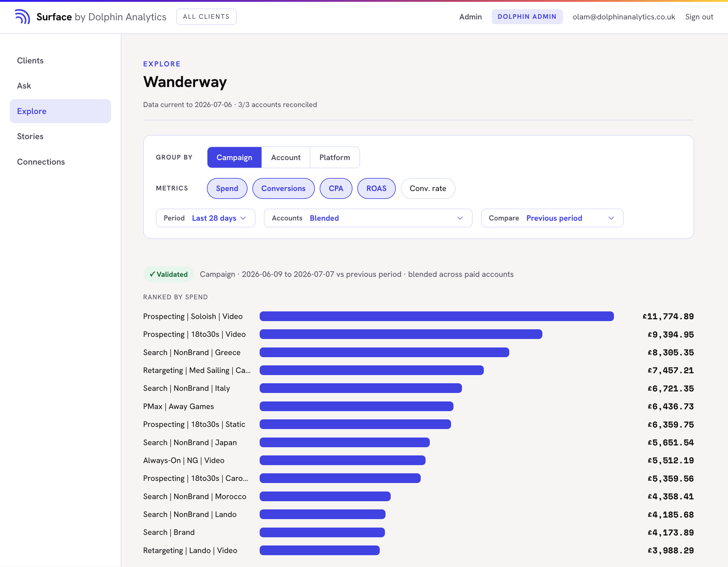Toggle the Conversions metric chip
The image size is (728, 567).
pyautogui.click(x=283, y=188)
